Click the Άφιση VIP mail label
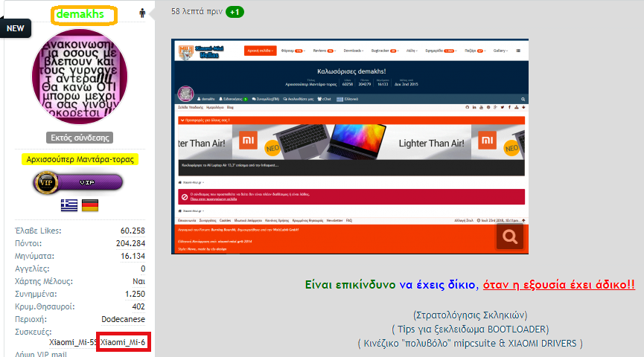The image size is (644, 357). tap(41, 354)
